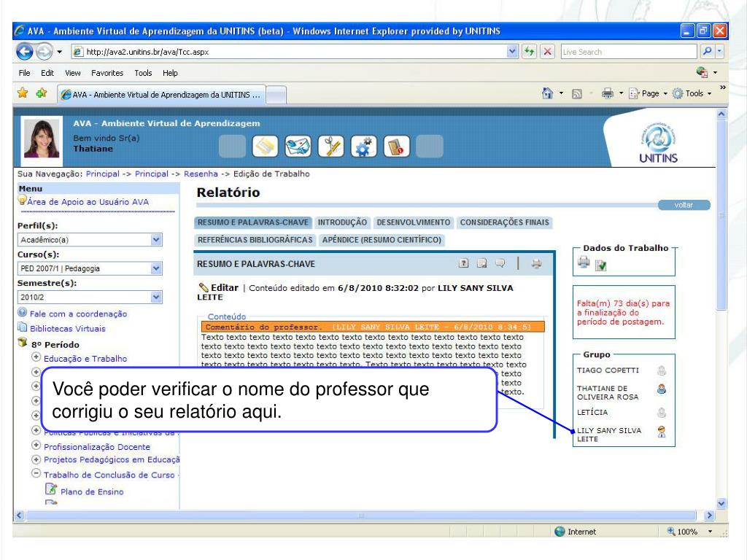Image resolution: width=747 pixels, height=560 pixels.
Task: Click the speech bubble comment icon
Action: 500,263
